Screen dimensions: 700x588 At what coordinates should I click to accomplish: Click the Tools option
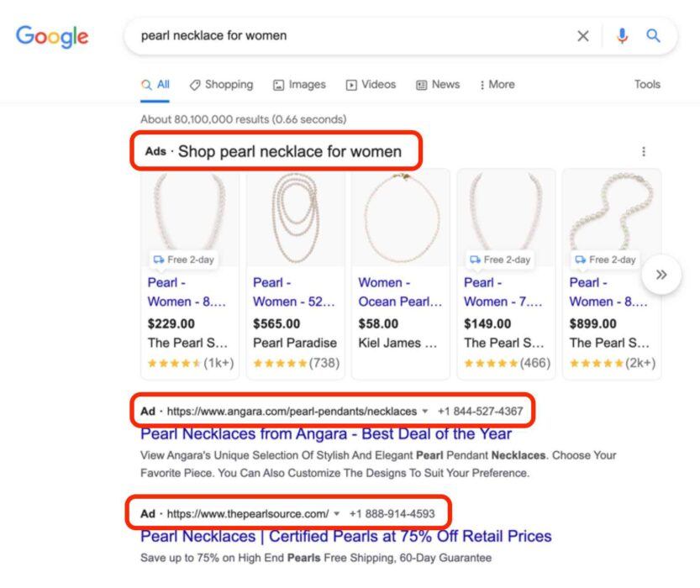(x=646, y=84)
